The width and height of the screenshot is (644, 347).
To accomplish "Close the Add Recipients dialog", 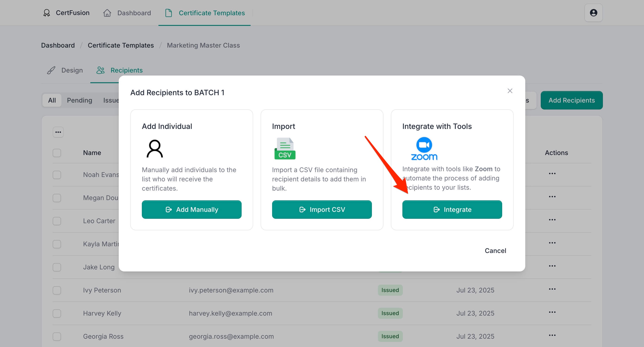I will 510,91.
